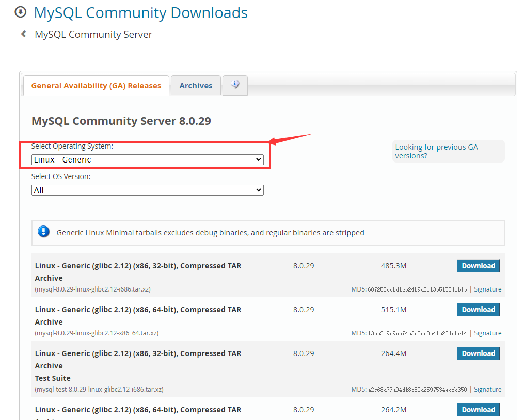
Task: Click the 264.4M file size
Action: tap(394, 353)
